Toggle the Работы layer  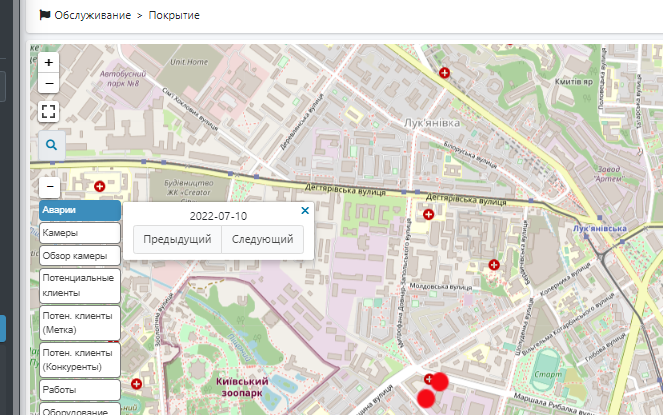point(80,390)
